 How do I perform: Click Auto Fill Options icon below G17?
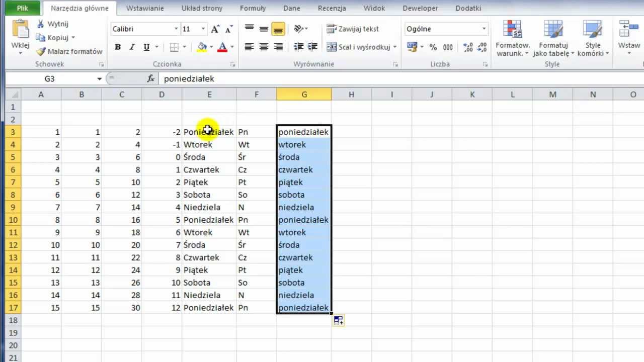pyautogui.click(x=339, y=320)
